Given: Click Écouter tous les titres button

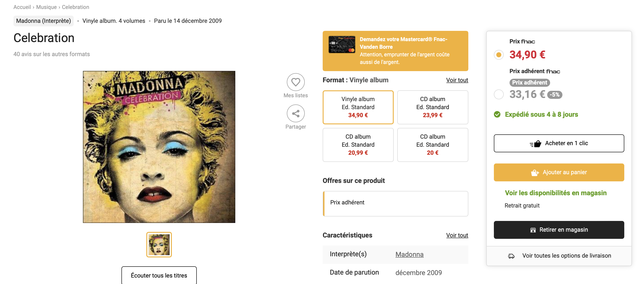Looking at the screenshot, I should pos(159,275).
